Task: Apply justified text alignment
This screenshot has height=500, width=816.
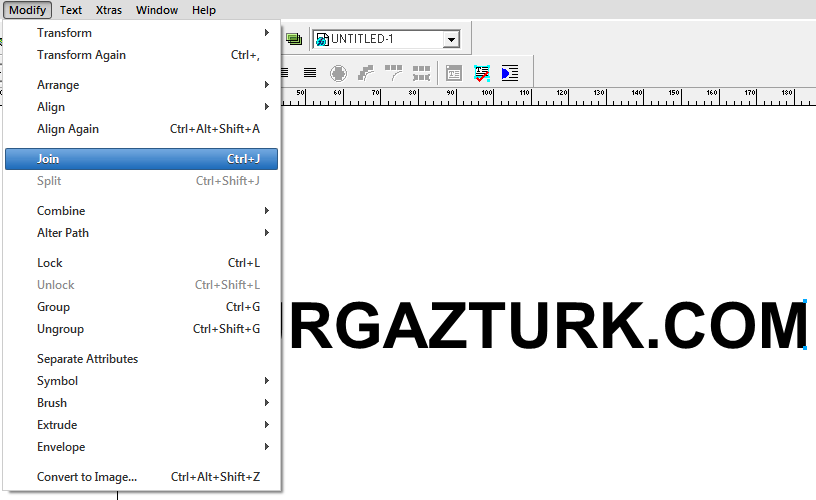Action: click(310, 73)
